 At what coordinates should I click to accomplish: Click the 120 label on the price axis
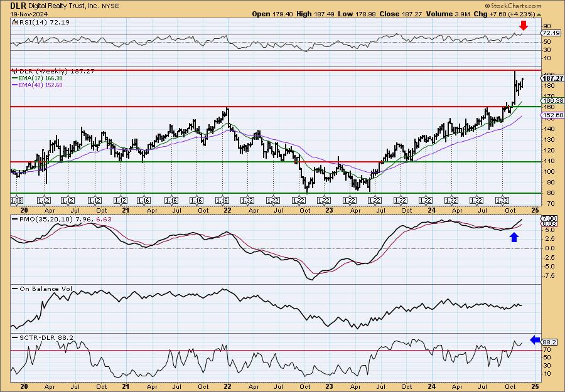point(549,150)
